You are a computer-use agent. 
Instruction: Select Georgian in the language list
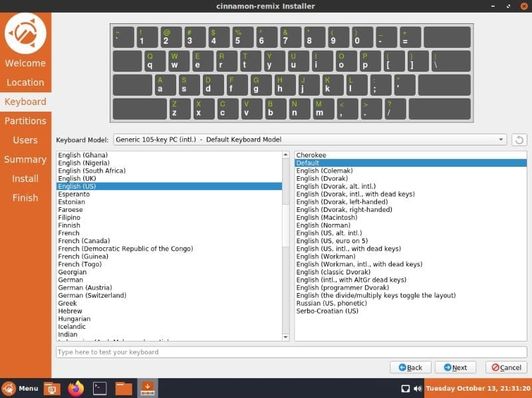169,272
